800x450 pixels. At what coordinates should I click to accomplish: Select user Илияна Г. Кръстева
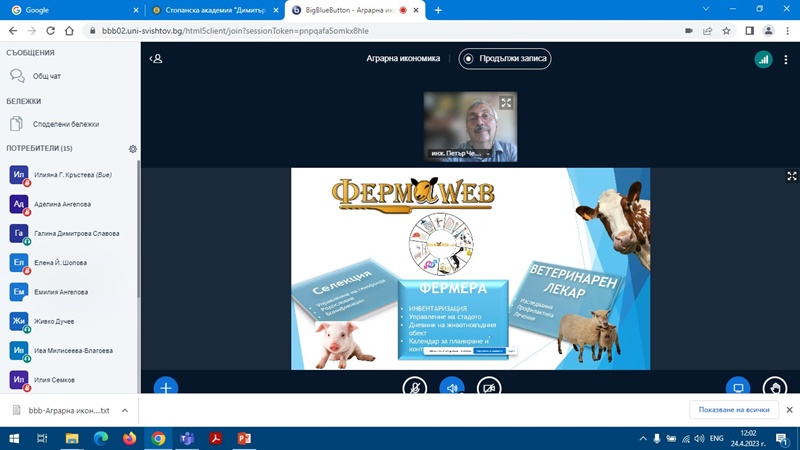click(x=70, y=175)
